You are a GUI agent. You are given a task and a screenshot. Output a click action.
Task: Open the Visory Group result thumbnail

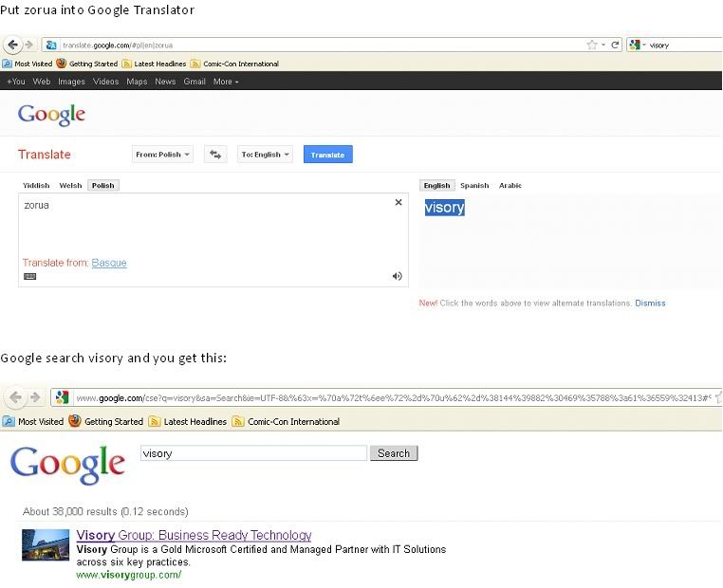pos(46,544)
